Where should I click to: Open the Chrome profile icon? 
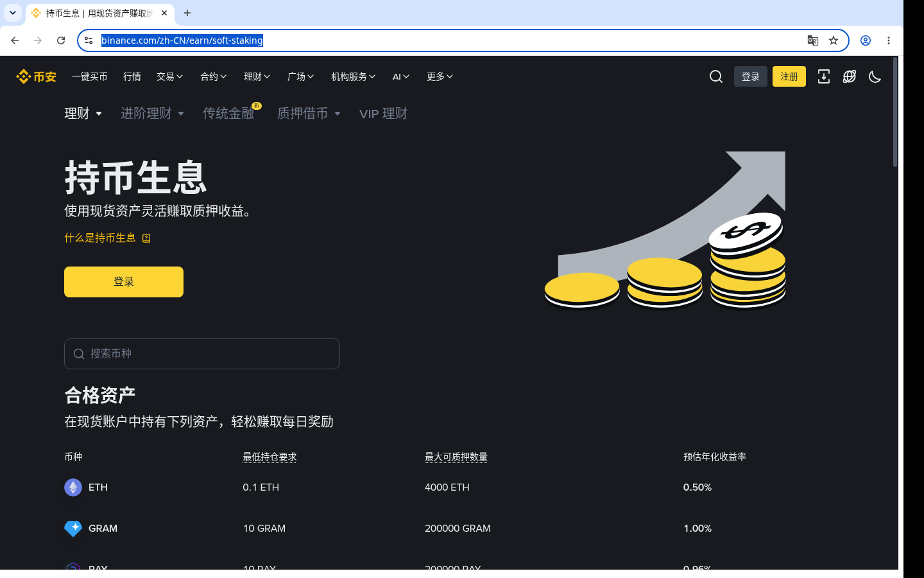pos(866,40)
